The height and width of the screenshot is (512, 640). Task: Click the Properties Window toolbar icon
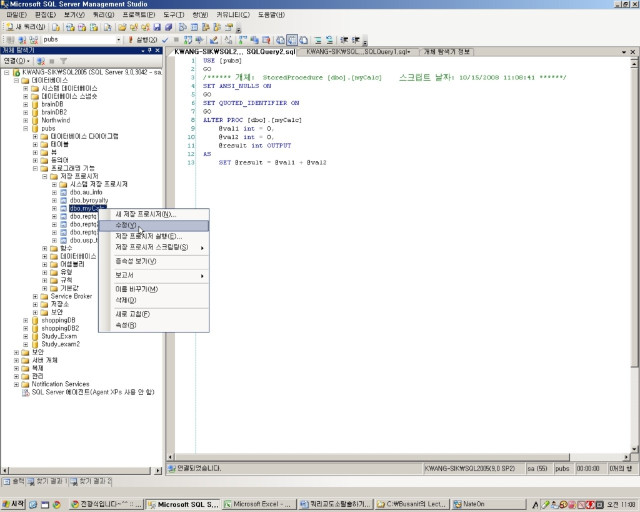(229, 27)
